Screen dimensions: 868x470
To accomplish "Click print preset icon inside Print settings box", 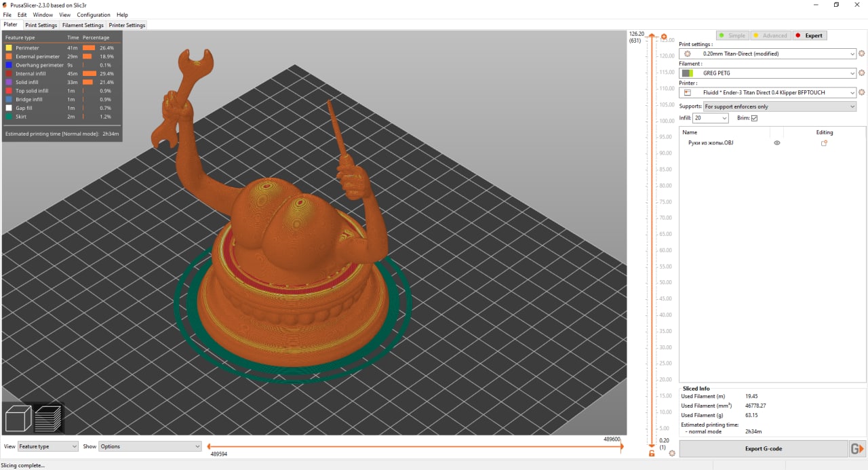I will pos(688,54).
